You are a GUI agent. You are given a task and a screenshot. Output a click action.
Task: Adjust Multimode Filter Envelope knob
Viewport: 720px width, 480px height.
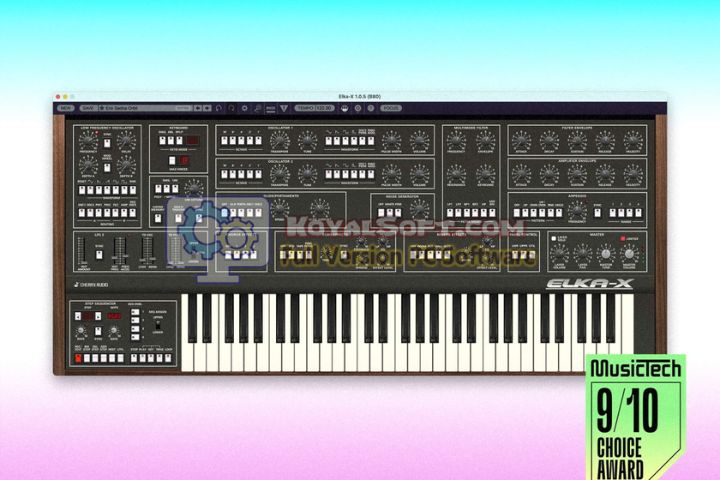[485, 141]
